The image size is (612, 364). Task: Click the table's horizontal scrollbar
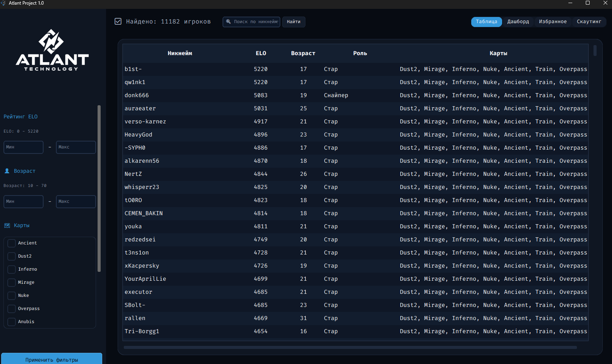coord(350,347)
